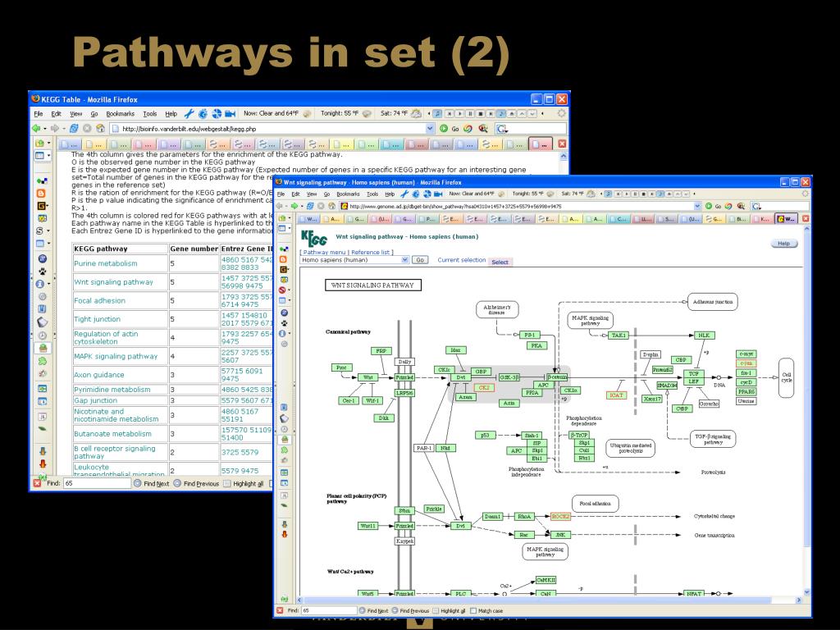The image size is (840, 630).
Task: Click green Go button in KEGG Table window
Action: 449,129
